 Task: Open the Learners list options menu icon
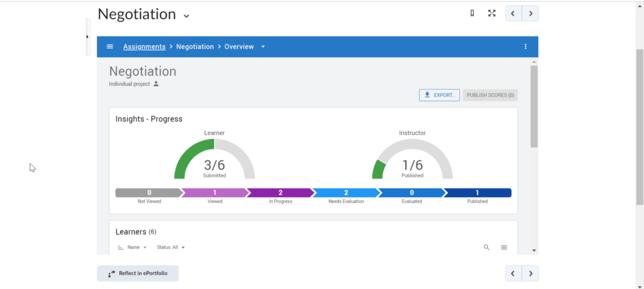[x=504, y=248]
